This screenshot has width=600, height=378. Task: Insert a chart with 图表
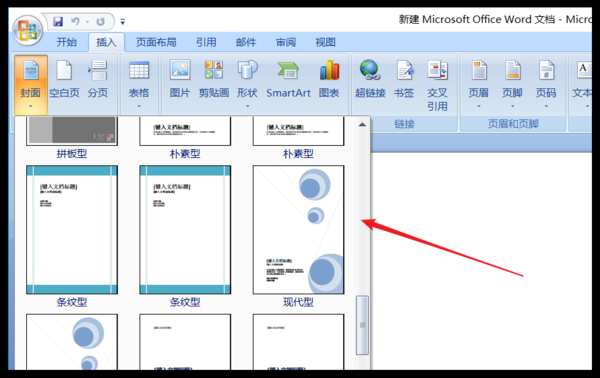[x=329, y=78]
